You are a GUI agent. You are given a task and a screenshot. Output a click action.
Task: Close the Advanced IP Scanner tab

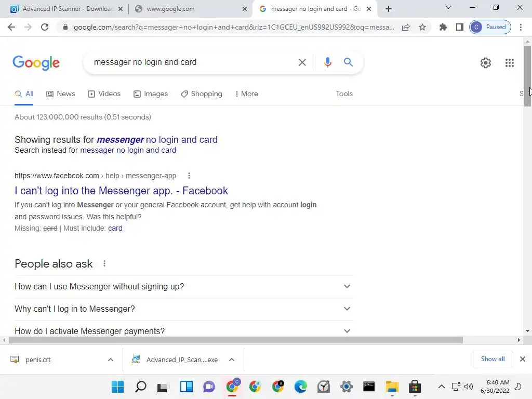coord(121,9)
